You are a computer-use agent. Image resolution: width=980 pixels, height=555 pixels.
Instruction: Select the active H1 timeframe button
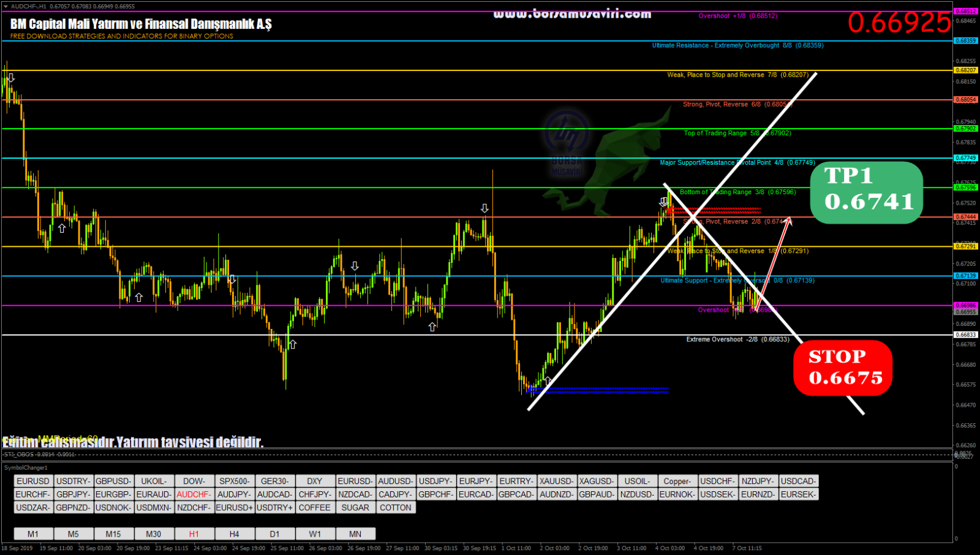tap(194, 534)
